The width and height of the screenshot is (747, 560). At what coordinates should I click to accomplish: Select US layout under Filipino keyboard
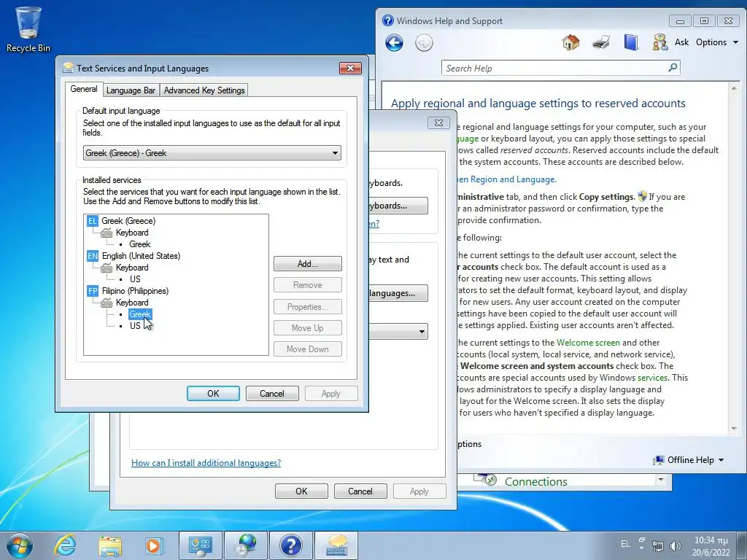[135, 326]
